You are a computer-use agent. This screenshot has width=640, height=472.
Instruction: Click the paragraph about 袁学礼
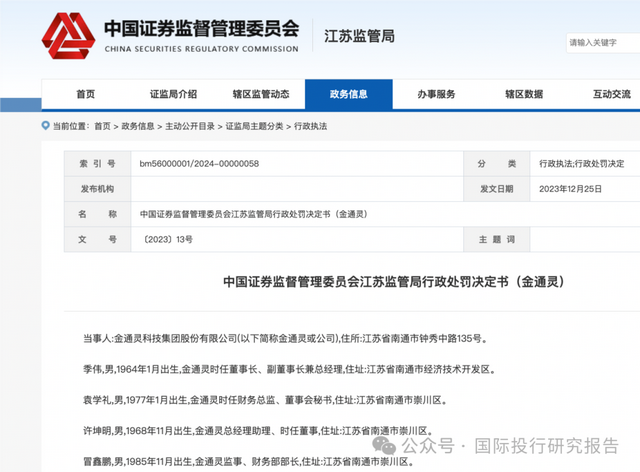pos(265,401)
